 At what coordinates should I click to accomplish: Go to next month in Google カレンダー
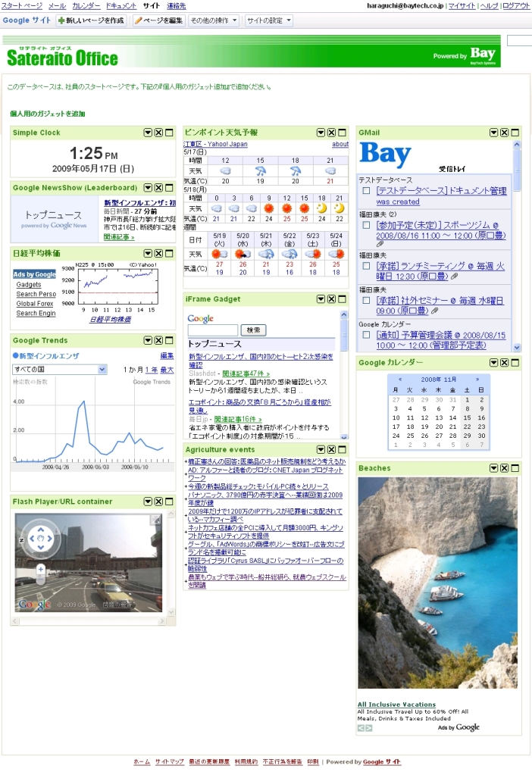(477, 380)
